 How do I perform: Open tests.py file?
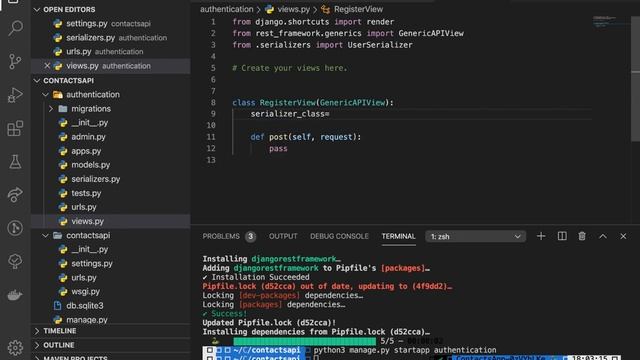(110, 193)
